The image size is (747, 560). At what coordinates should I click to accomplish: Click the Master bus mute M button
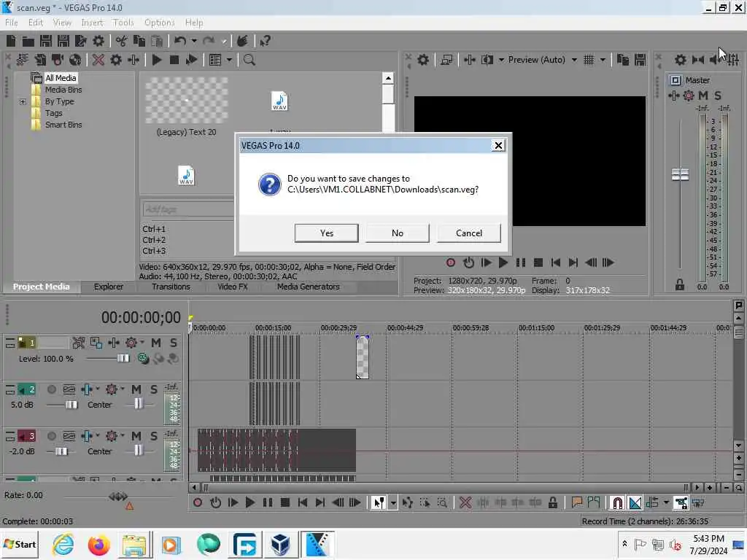tap(703, 96)
